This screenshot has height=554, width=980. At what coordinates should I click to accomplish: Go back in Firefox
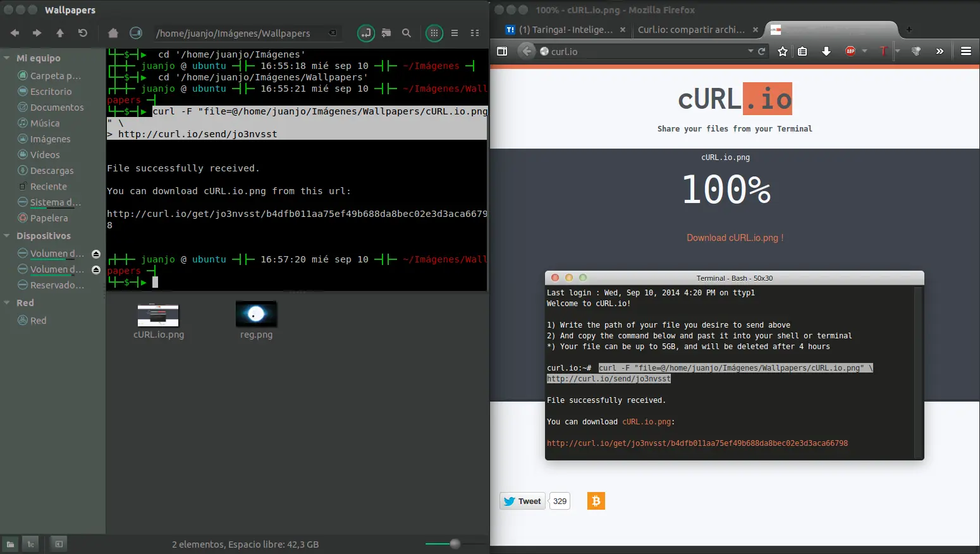click(526, 51)
